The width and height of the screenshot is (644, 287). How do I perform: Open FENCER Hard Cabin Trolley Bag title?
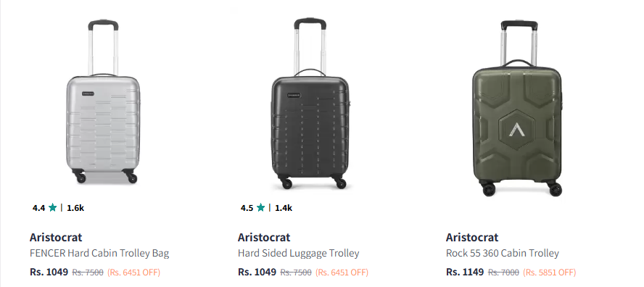click(99, 254)
